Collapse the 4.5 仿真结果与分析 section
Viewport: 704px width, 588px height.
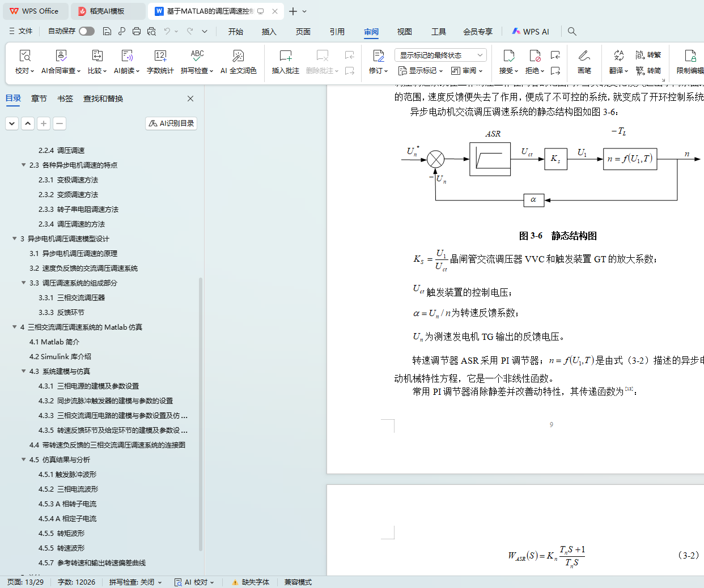[x=24, y=460]
